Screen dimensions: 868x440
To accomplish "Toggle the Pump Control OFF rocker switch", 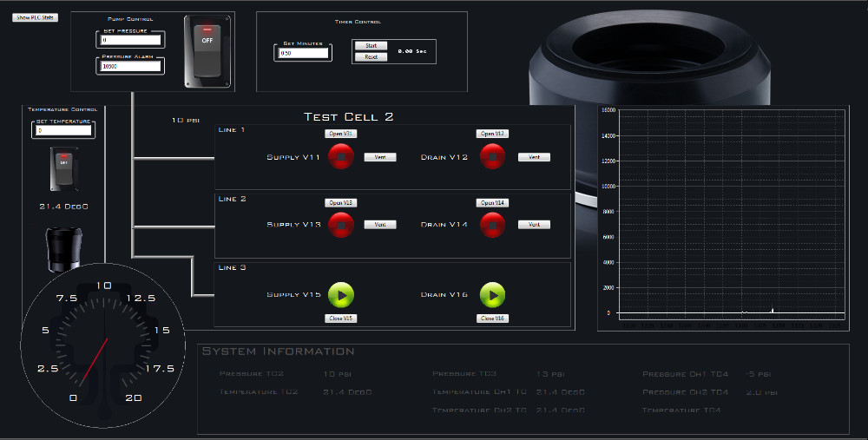I will click(207, 51).
